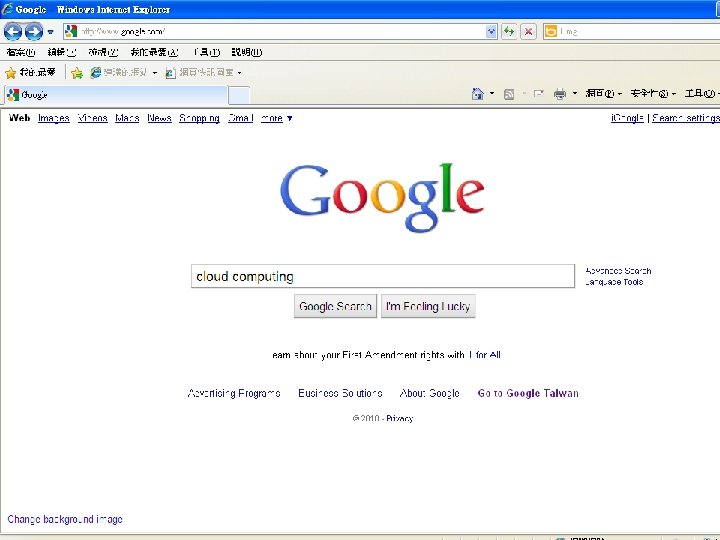The image size is (720, 540).
Task: Open the iGoogle link
Action: tap(627, 118)
